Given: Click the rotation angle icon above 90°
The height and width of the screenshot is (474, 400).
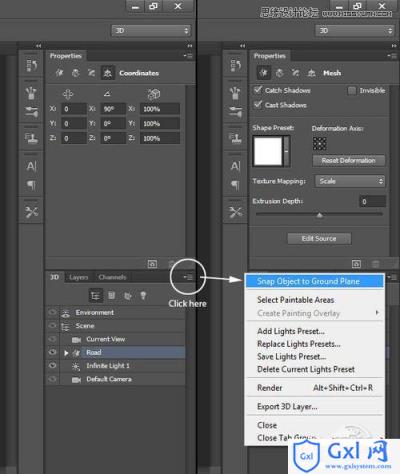Looking at the screenshot, I should [107, 94].
